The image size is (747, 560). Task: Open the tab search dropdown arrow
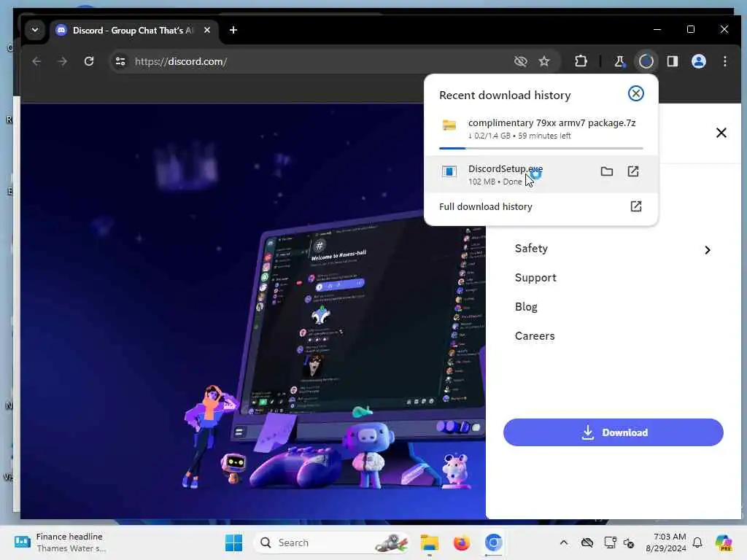click(35, 30)
